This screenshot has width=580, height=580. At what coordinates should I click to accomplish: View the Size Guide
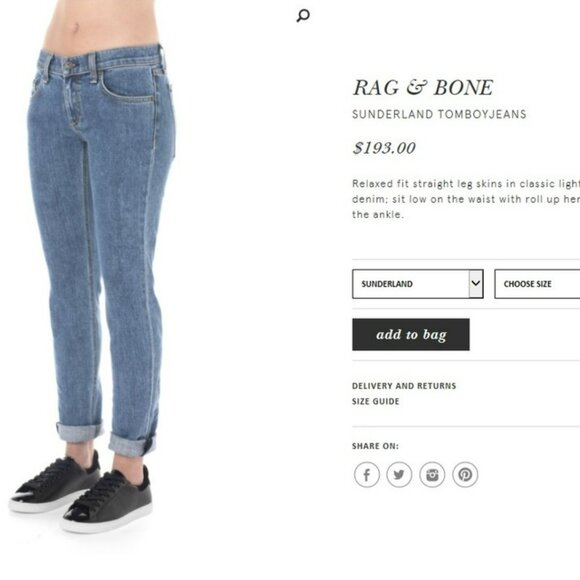click(375, 401)
